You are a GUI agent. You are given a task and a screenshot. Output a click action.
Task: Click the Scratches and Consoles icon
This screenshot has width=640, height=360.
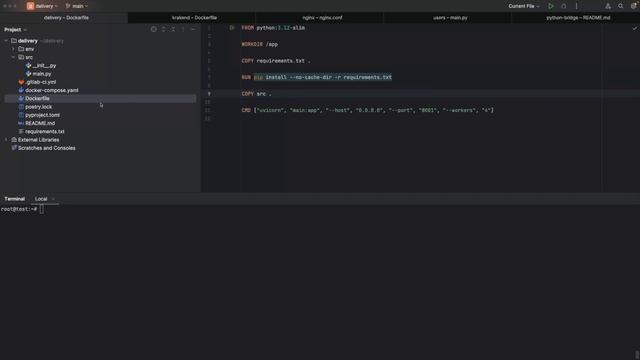click(14, 148)
